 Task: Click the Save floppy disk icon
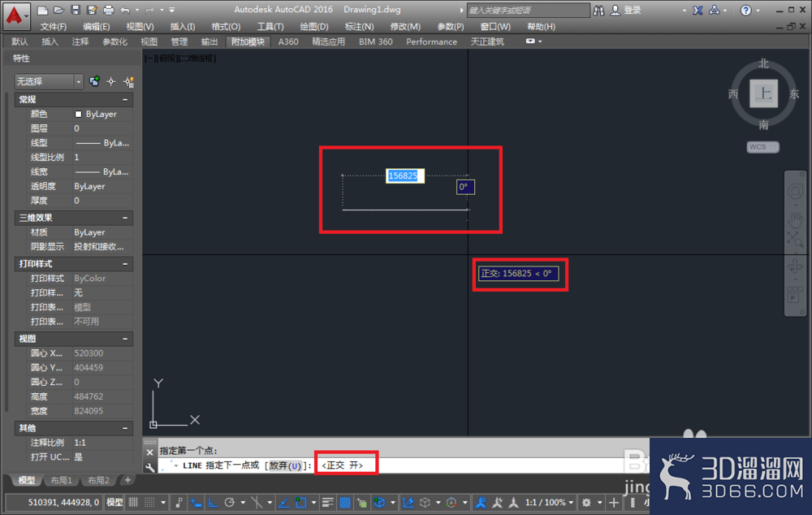(x=75, y=10)
